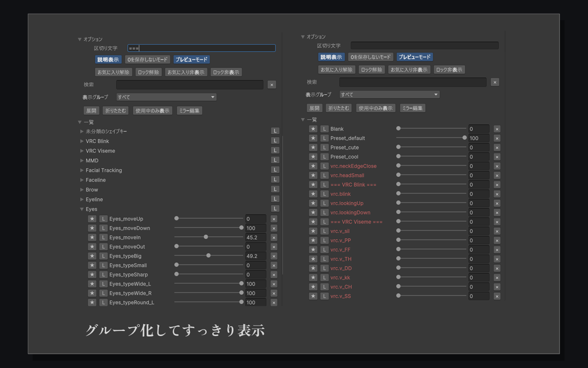Expand the VRC Viseme group in the left panel
This screenshot has height=368, width=588.
coord(82,151)
